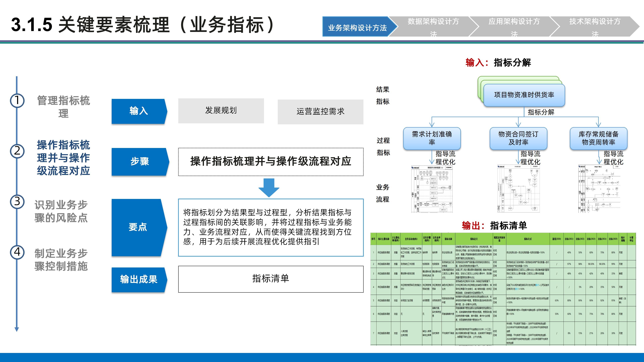Image resolution: width=644 pixels, height=362 pixels.
Task: Select the 物资合同签订及时率 node
Action: click(518, 138)
